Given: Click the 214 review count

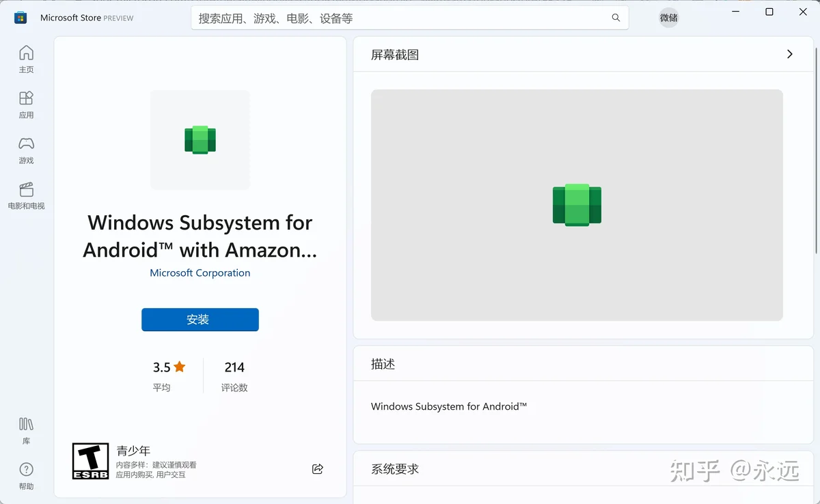Looking at the screenshot, I should tap(234, 367).
